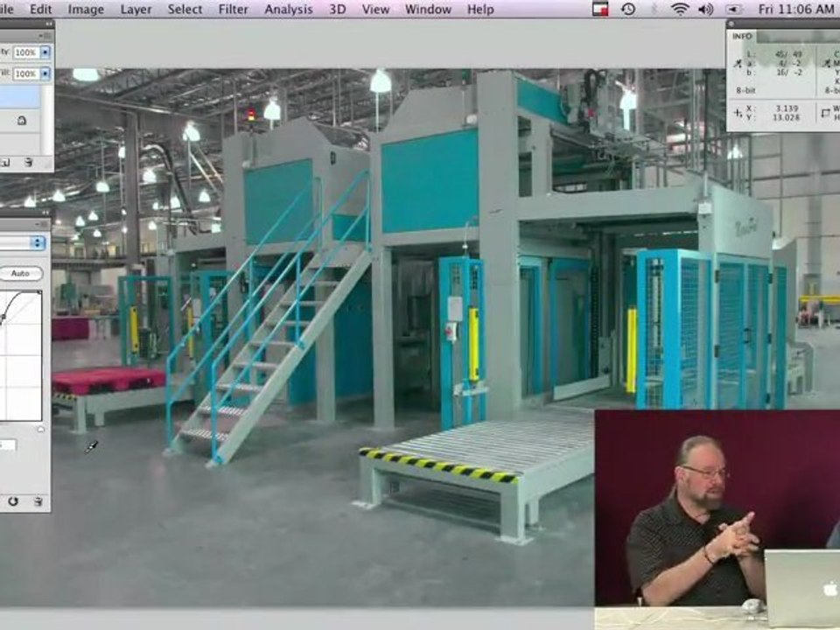Open the Layer menu
Image resolution: width=840 pixels, height=630 pixels.
coord(136,9)
